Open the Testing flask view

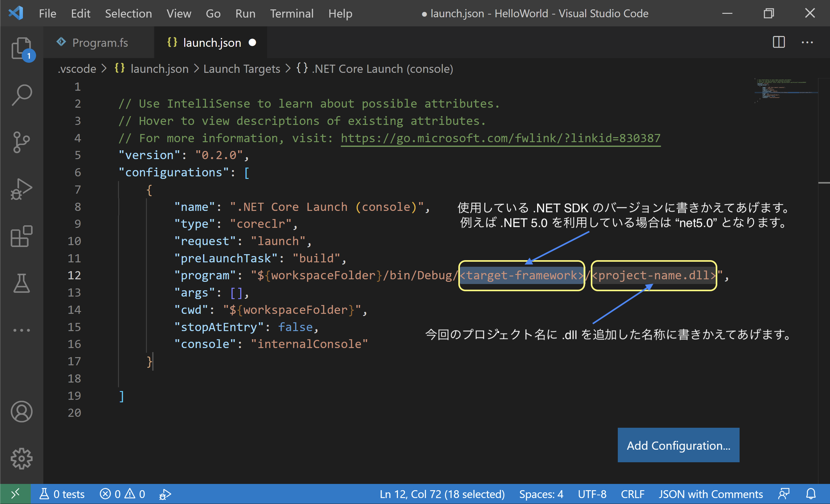pos(22,283)
